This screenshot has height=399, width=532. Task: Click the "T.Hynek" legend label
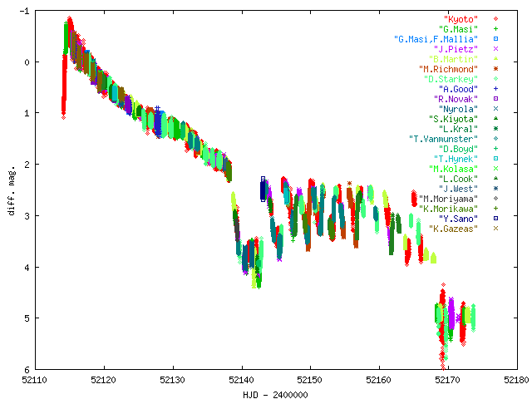click(456, 159)
